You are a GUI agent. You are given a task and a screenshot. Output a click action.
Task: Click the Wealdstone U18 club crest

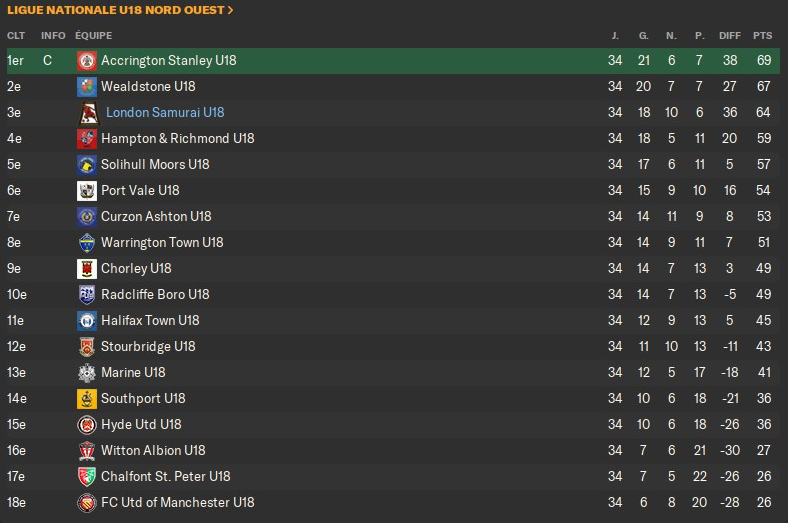coord(87,87)
